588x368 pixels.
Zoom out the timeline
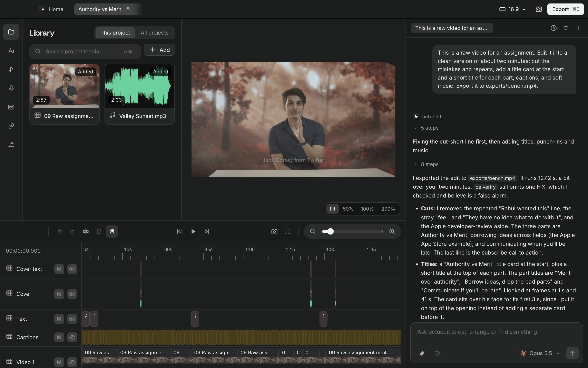pos(313,231)
